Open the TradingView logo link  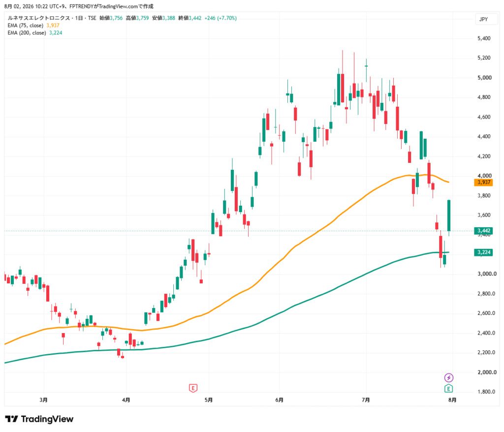click(39, 419)
